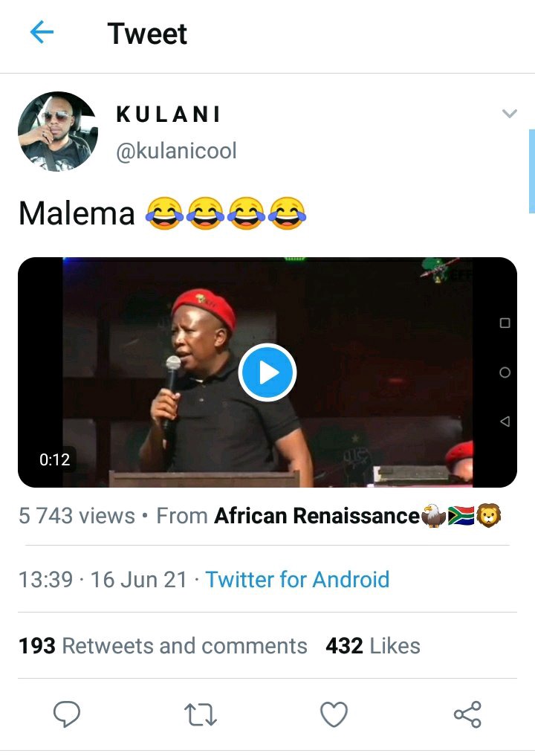Tap the 13:39 · 16 Jun 21 timestamp
Viewport: 535px width, 756px height.
click(103, 579)
